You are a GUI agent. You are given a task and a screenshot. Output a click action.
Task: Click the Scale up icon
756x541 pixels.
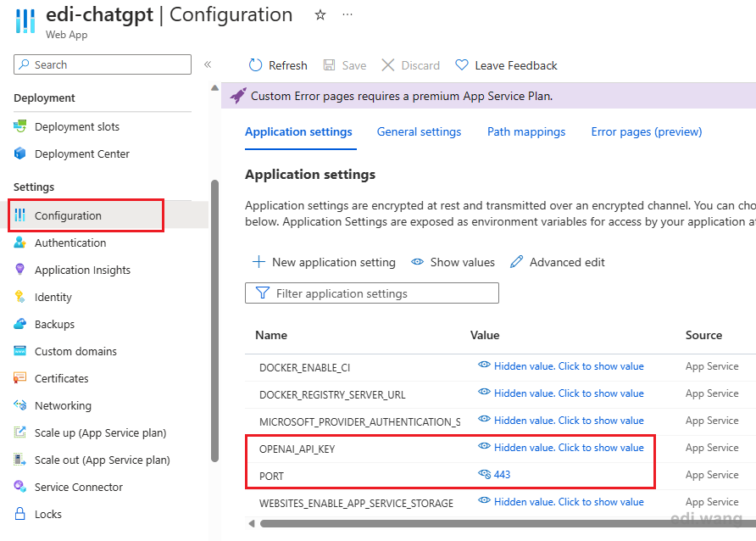click(19, 432)
